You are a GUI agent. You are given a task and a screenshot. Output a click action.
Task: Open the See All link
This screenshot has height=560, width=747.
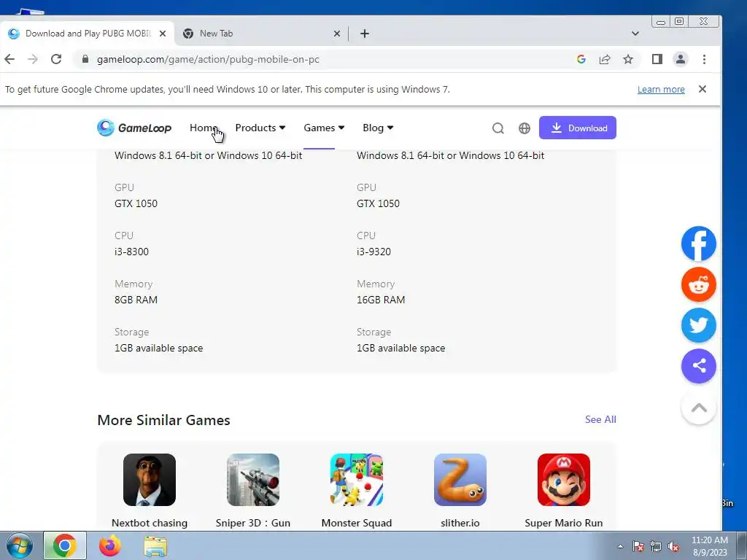(600, 419)
